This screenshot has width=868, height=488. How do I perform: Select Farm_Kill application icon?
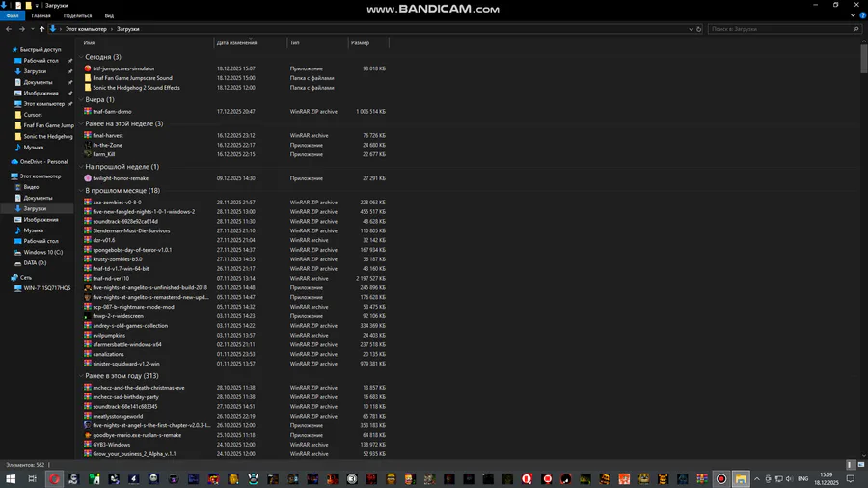[88, 154]
